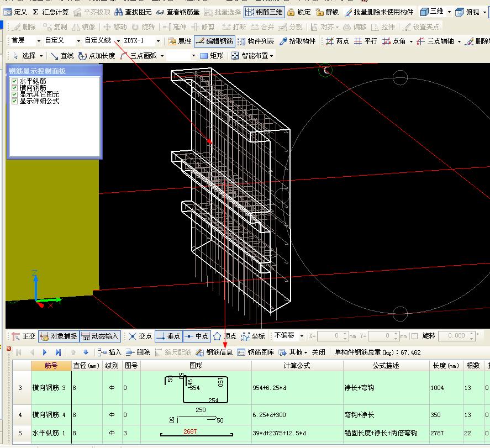Toggle 坐标 coordinate snap

pos(253,336)
